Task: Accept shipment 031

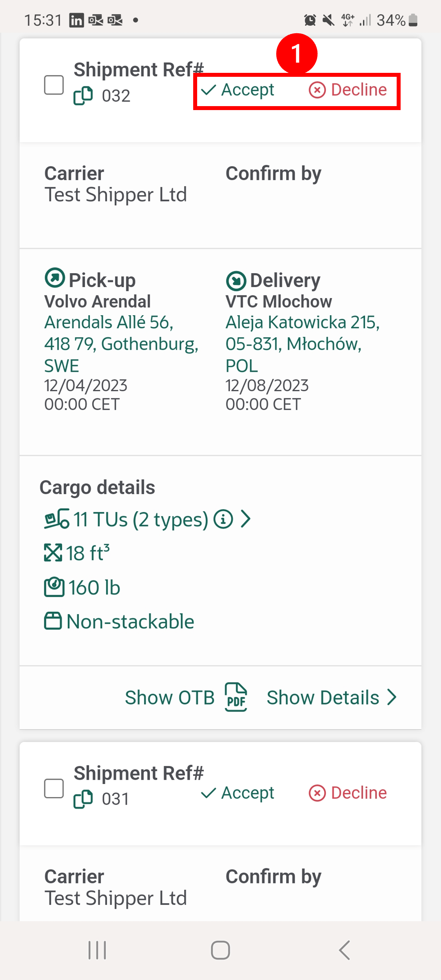Action: tap(238, 793)
